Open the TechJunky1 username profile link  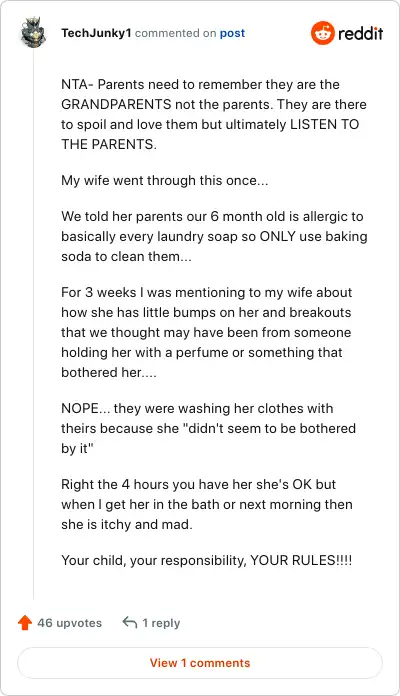click(x=96, y=33)
